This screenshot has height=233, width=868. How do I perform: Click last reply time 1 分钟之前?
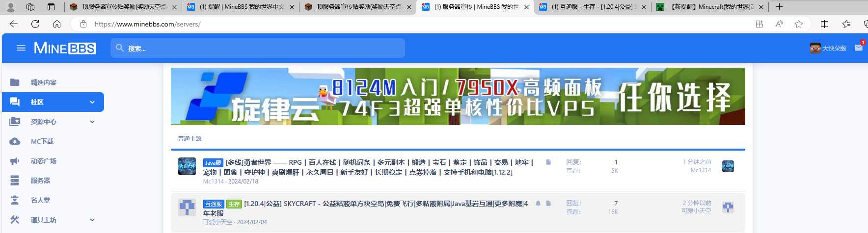(697, 162)
